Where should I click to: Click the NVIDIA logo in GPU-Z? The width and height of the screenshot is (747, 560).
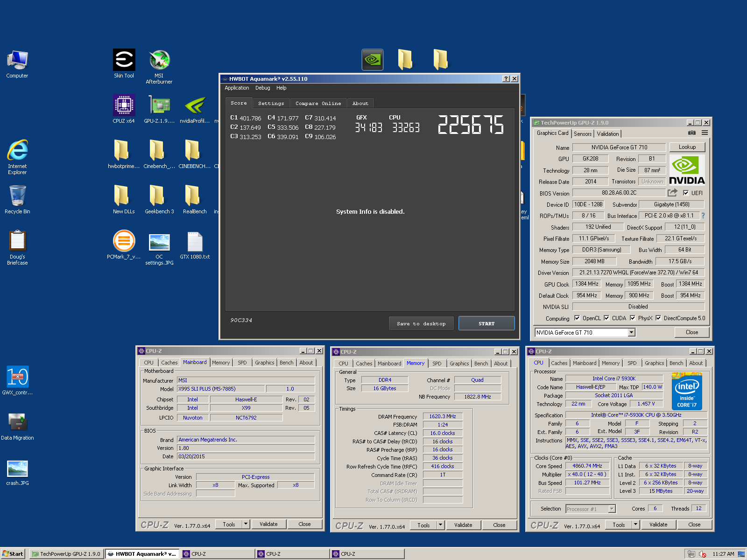(x=687, y=170)
